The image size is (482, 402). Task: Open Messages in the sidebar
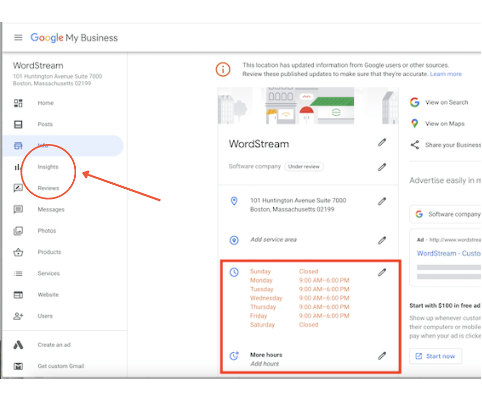click(x=51, y=210)
